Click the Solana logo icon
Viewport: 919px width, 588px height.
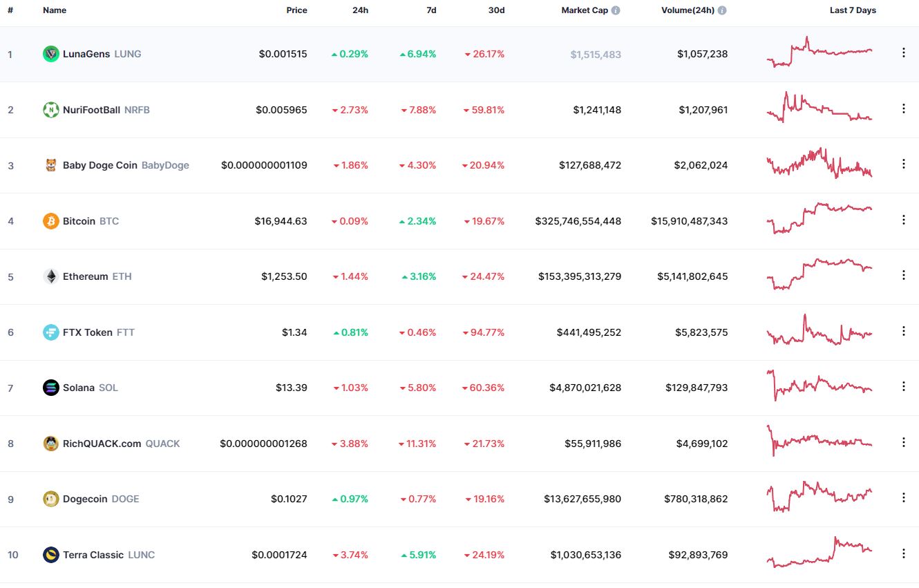[x=51, y=388]
